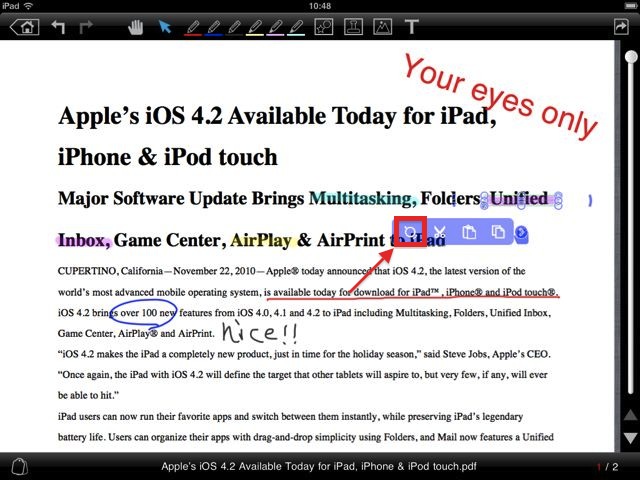
Task: Open the stamp tool
Action: [353, 27]
